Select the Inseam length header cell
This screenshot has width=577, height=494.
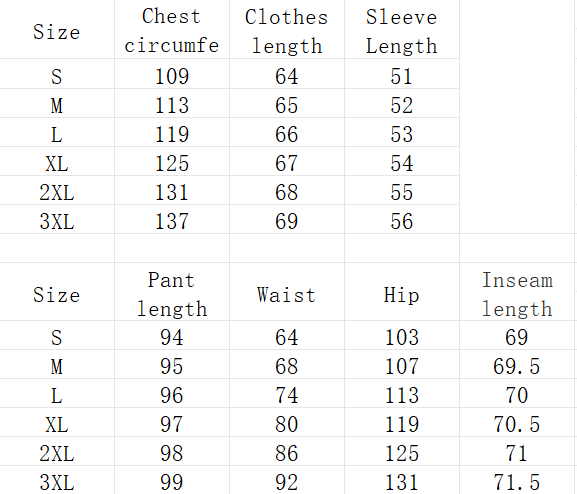(x=517, y=292)
